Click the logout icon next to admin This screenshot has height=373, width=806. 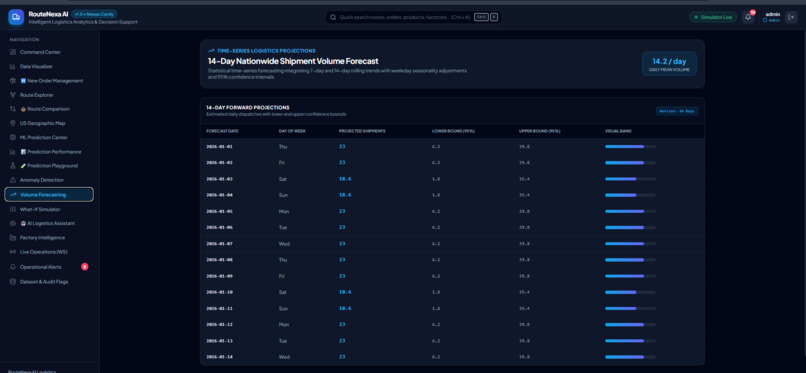tap(791, 17)
